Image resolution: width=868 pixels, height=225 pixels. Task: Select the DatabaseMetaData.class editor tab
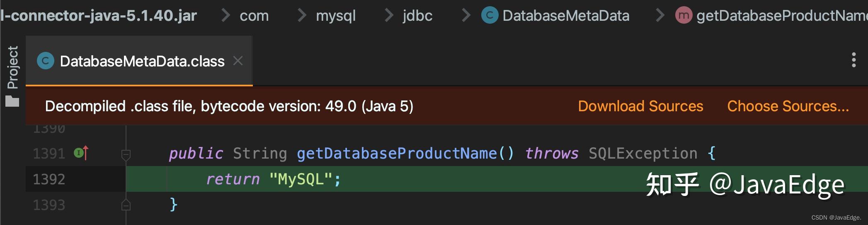coord(142,61)
